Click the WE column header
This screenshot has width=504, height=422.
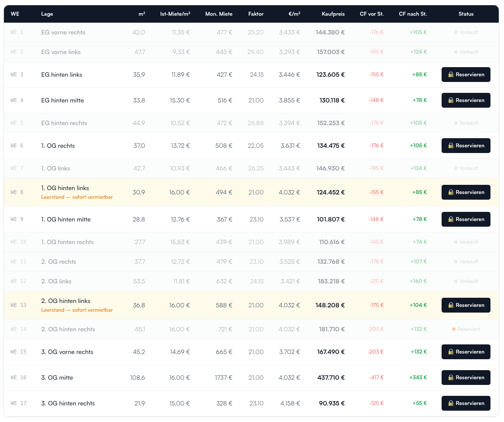point(15,14)
